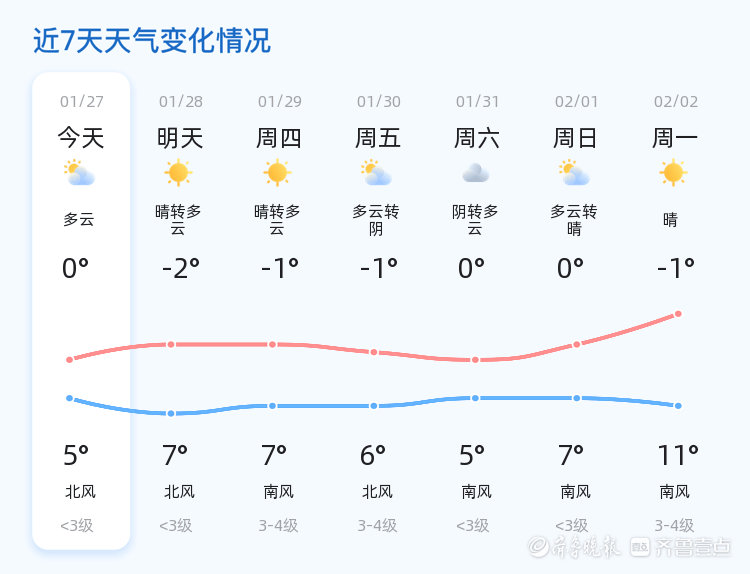Click the 周六 day label
750x574 pixels.
click(477, 138)
